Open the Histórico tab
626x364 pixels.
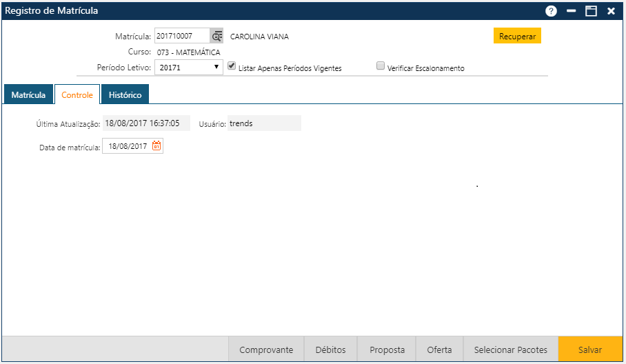point(125,94)
